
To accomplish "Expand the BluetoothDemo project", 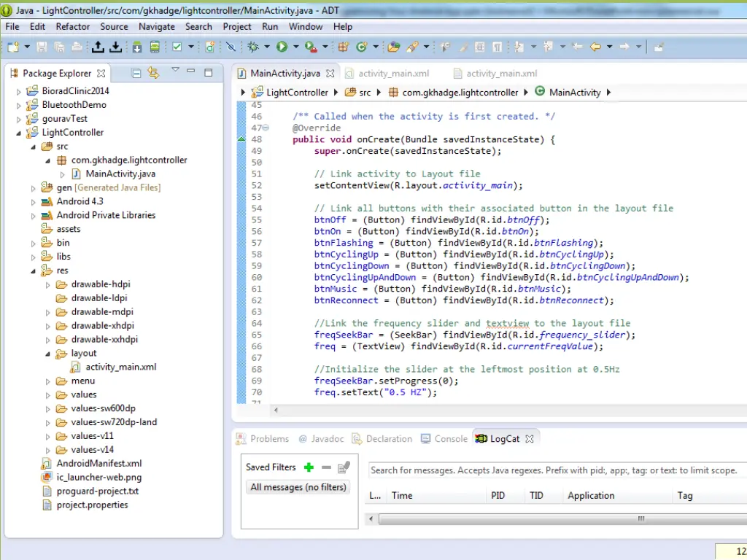I will point(18,105).
